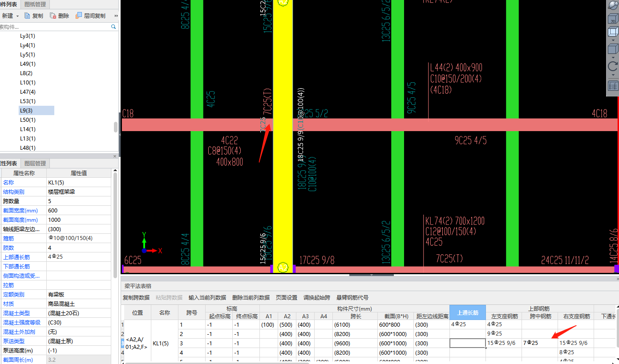Select Ly3(1) in component list
The image size is (619, 364).
click(28, 36)
